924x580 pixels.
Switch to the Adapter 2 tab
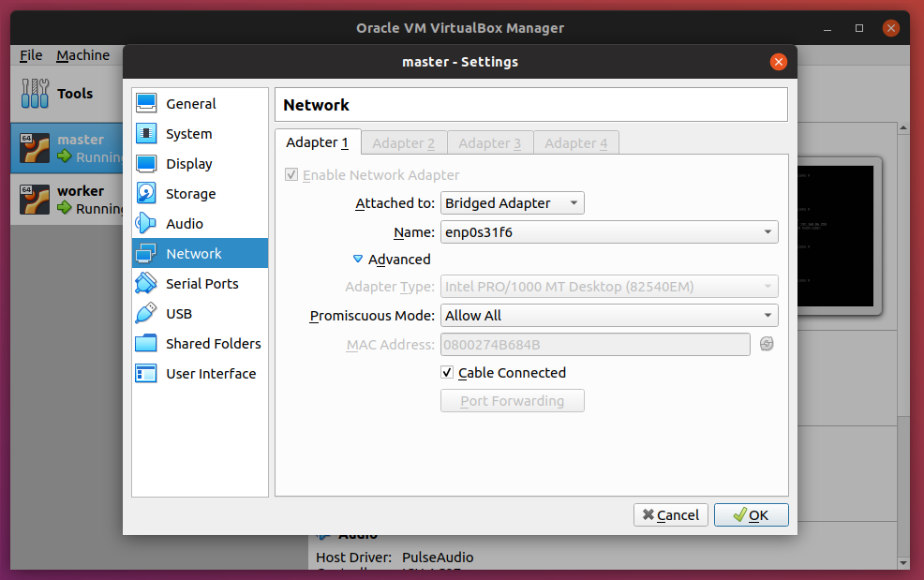pyautogui.click(x=404, y=142)
